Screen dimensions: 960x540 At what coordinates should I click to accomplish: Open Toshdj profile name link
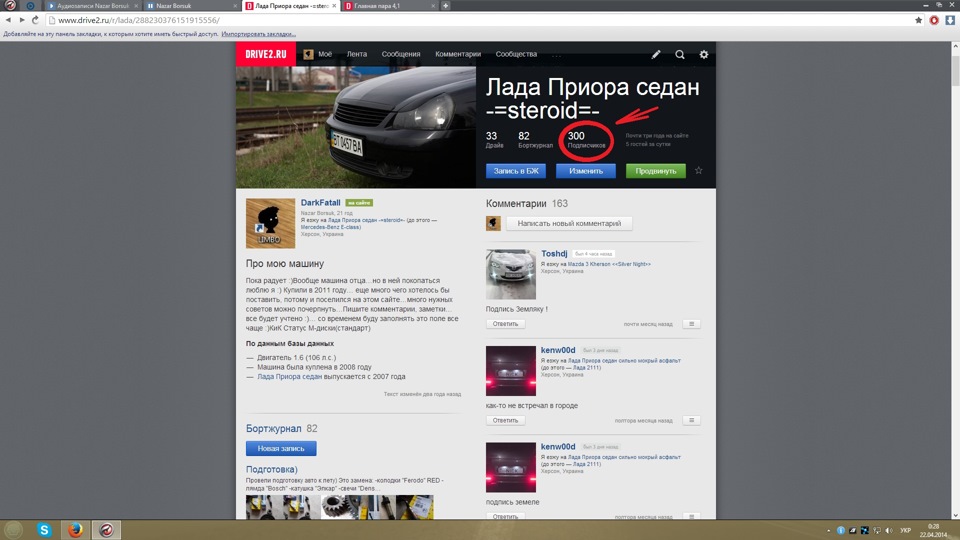pyautogui.click(x=554, y=253)
